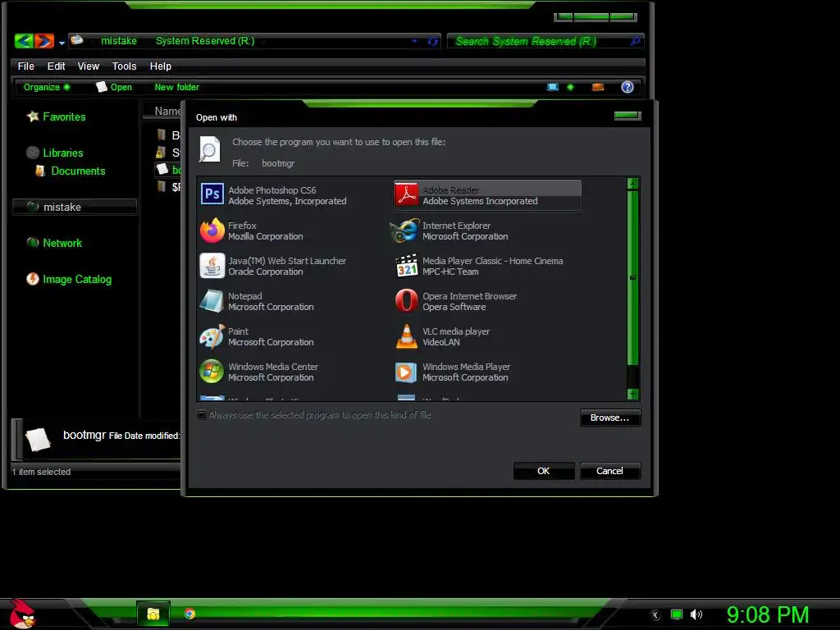The height and width of the screenshot is (630, 840).
Task: Expand Organize dropdown menu
Action: click(x=47, y=87)
